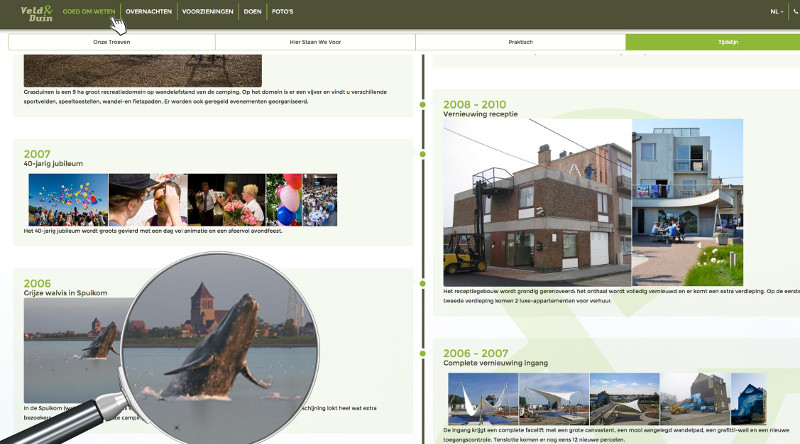Click the receptiegebouw renovation description text
800x444 pixels.
621,296
